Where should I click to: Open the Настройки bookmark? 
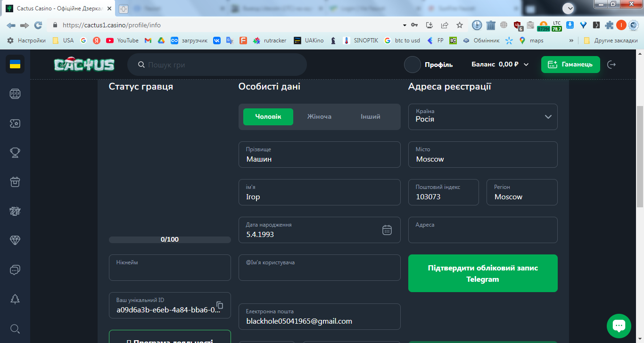[26, 41]
